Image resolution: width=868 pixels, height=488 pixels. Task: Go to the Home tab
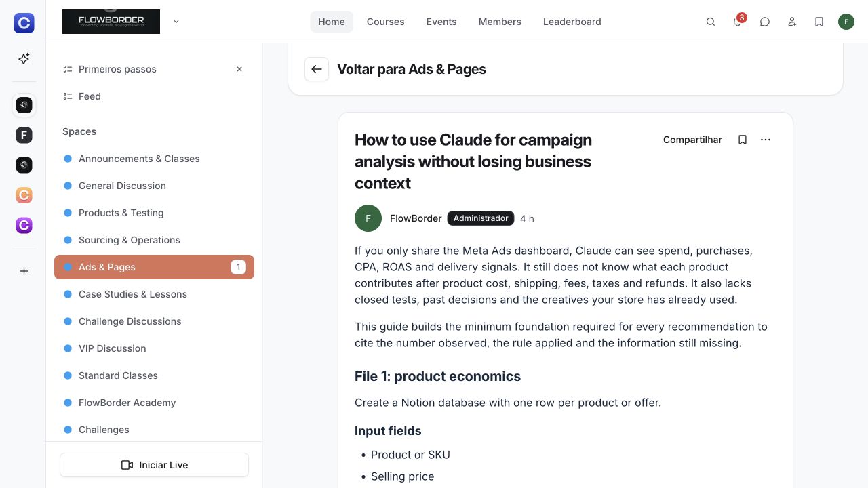click(332, 22)
